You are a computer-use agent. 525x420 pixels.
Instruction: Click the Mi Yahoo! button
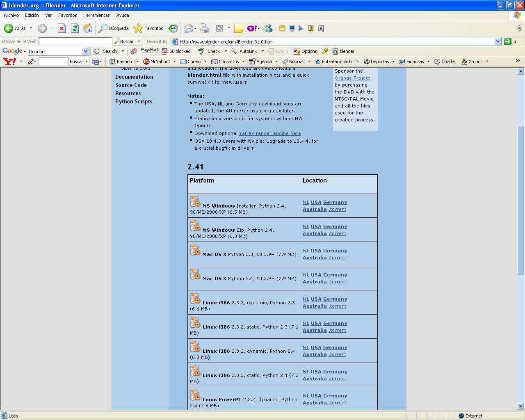tap(156, 62)
